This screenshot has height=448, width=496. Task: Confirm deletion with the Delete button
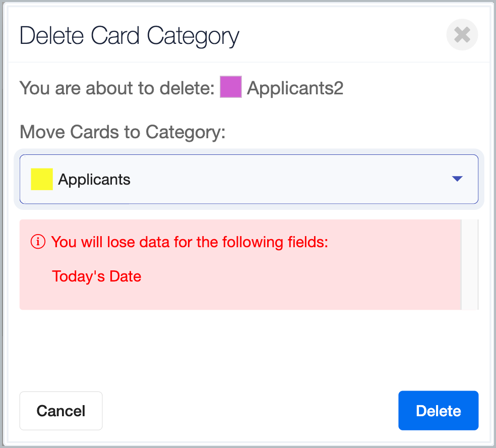pos(438,410)
